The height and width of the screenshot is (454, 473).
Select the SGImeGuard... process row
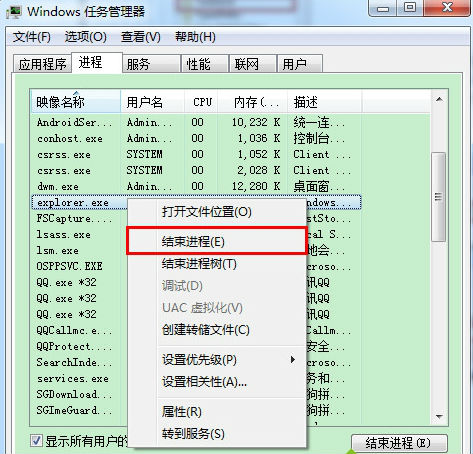click(x=79, y=410)
